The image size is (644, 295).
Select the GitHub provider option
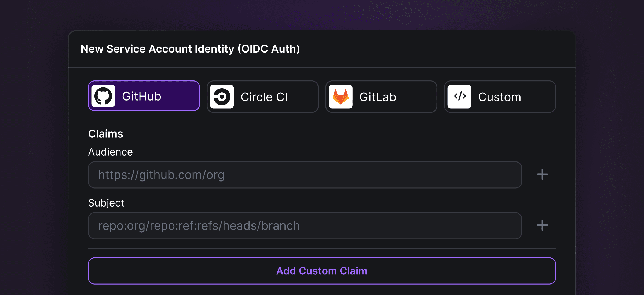[x=144, y=96]
